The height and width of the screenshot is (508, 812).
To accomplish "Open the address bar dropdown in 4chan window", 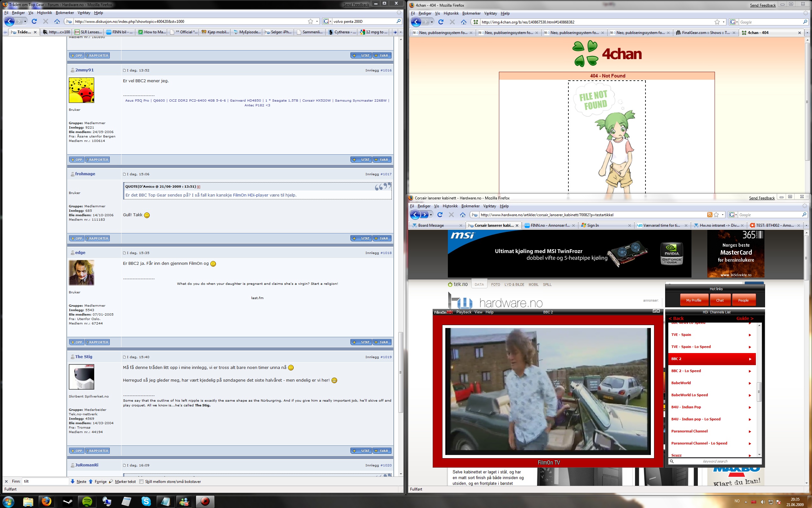I will click(724, 22).
